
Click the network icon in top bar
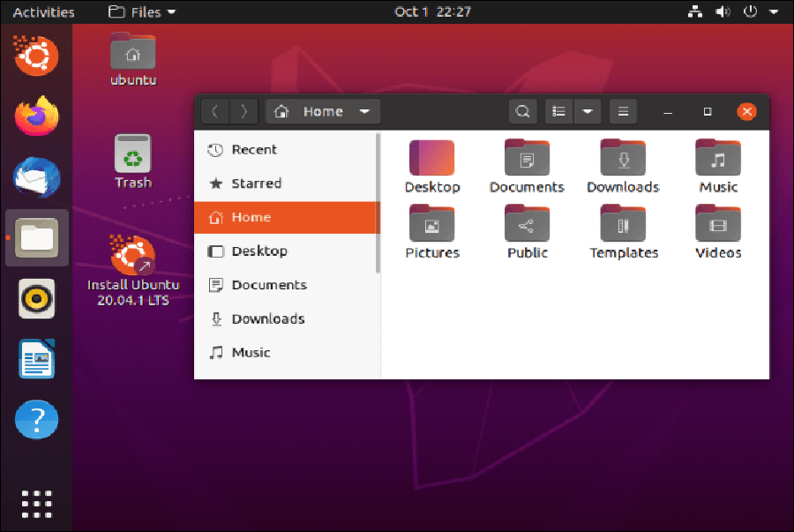click(x=695, y=11)
